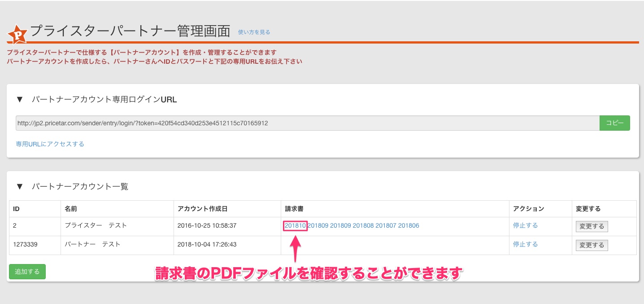This screenshot has height=304, width=644.
Task: Click 停止する for パートナー テスト account
Action: (525, 244)
